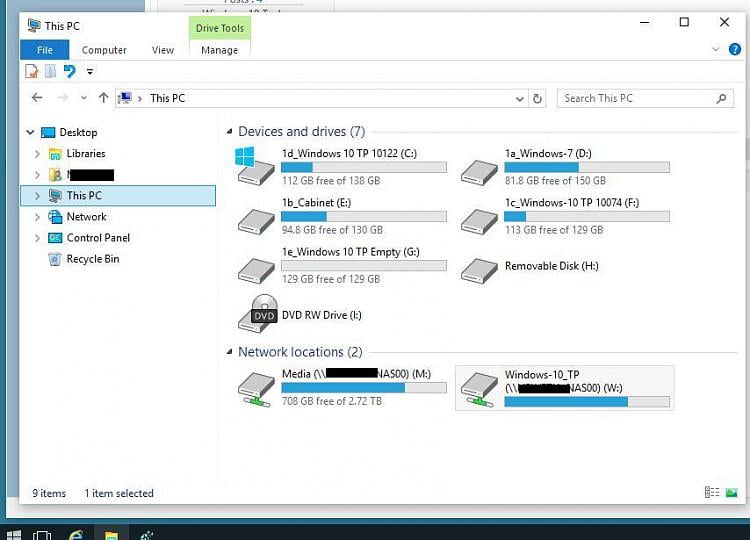Go forward with the right arrow button
Screen dimensions: 750x540
[63, 98]
